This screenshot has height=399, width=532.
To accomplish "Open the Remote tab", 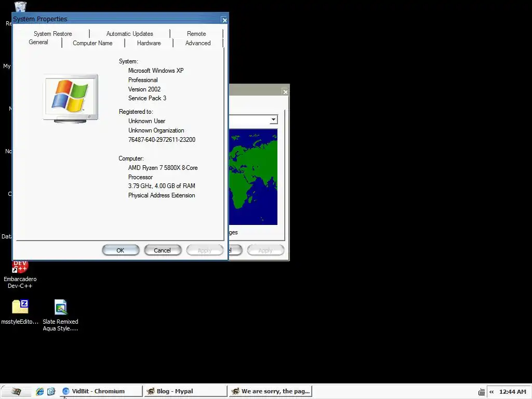I will 196,34.
